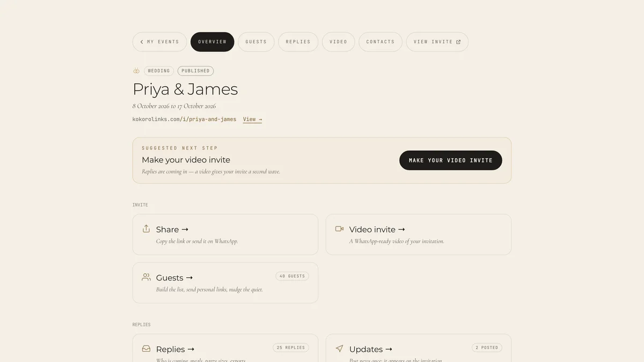644x362 pixels.
Task: Click the Priya & James title
Action: 185,89
